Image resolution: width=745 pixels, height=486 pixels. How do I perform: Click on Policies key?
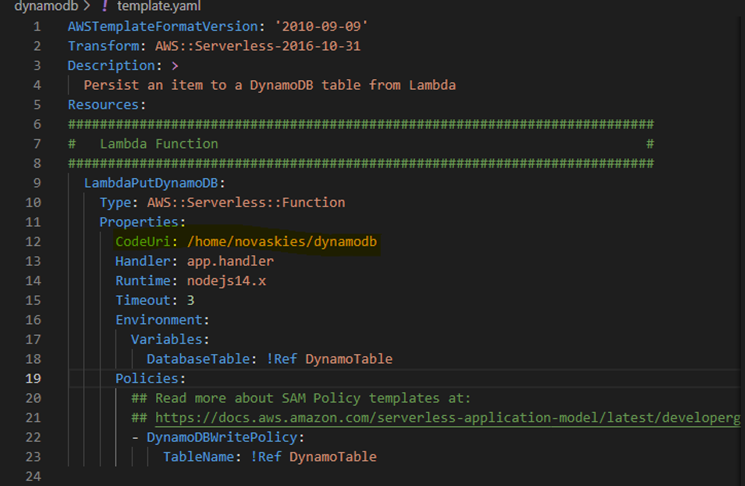[147, 379]
